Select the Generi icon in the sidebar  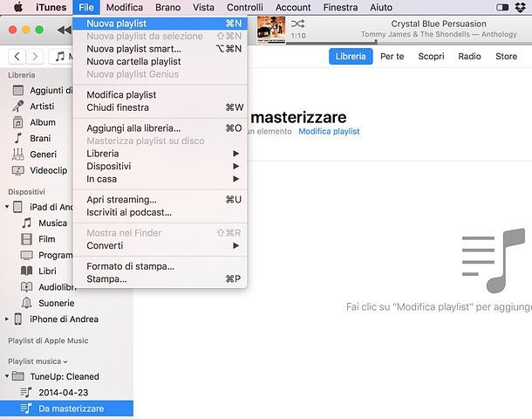click(19, 155)
